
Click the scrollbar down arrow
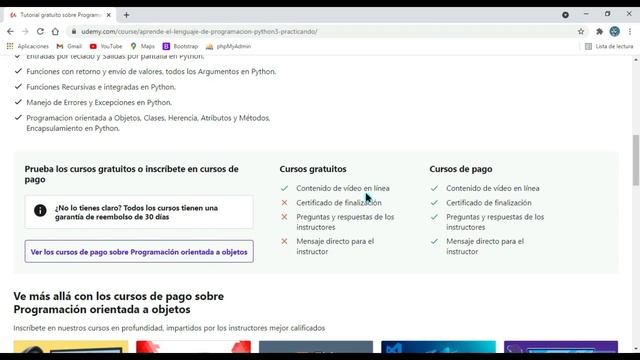coord(636,349)
